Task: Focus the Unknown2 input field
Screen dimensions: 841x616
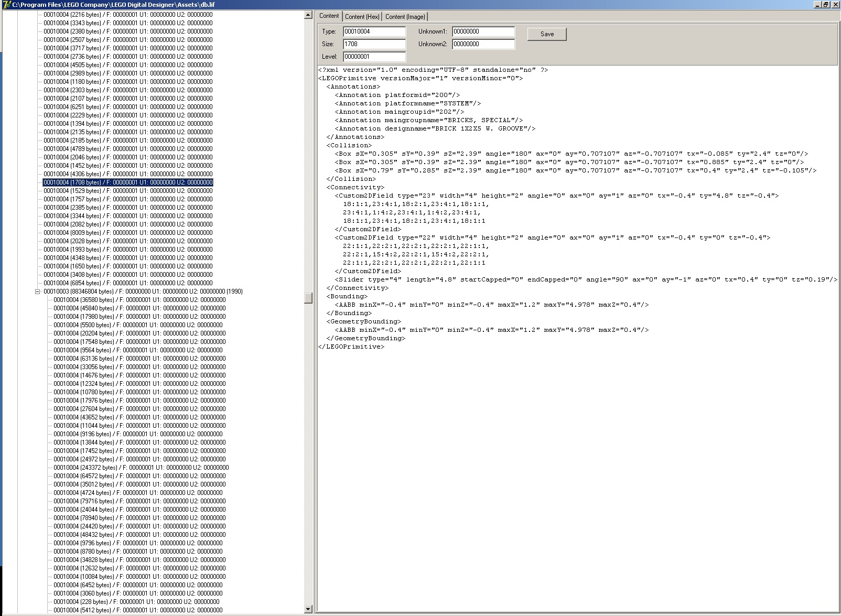Action: (x=483, y=44)
